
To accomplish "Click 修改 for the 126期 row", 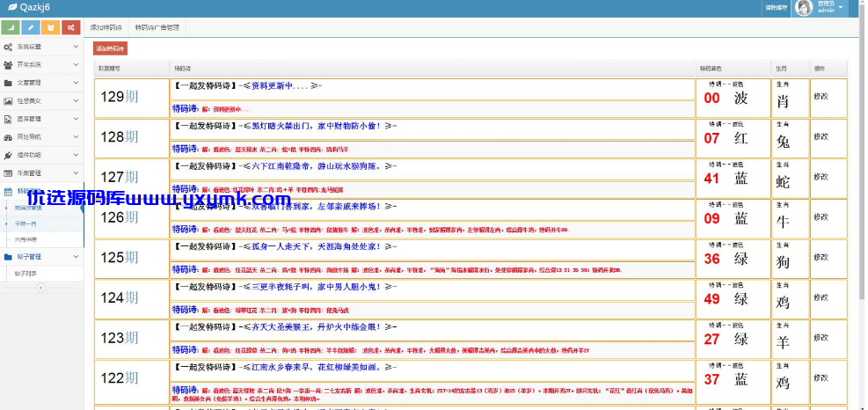I will [x=821, y=217].
